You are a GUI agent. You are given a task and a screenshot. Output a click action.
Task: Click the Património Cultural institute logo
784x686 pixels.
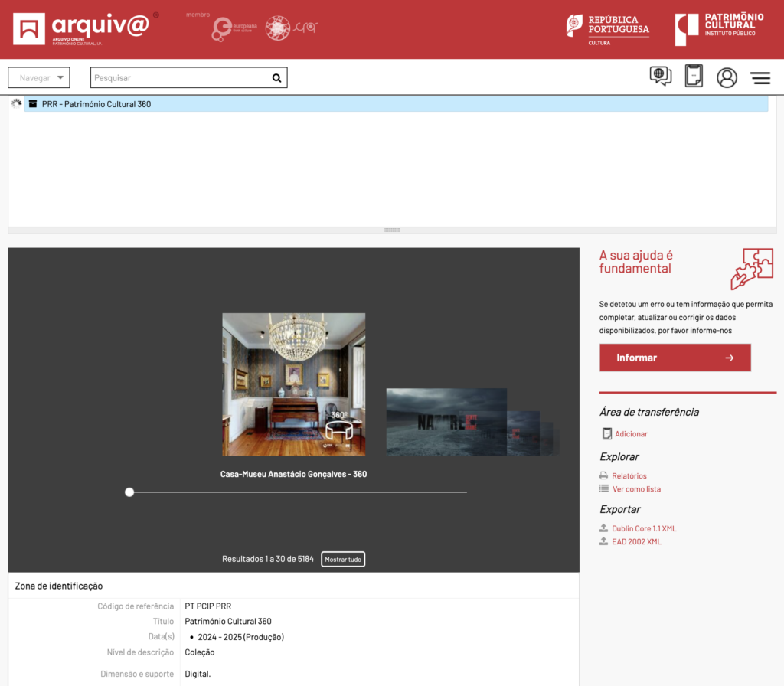(x=719, y=29)
